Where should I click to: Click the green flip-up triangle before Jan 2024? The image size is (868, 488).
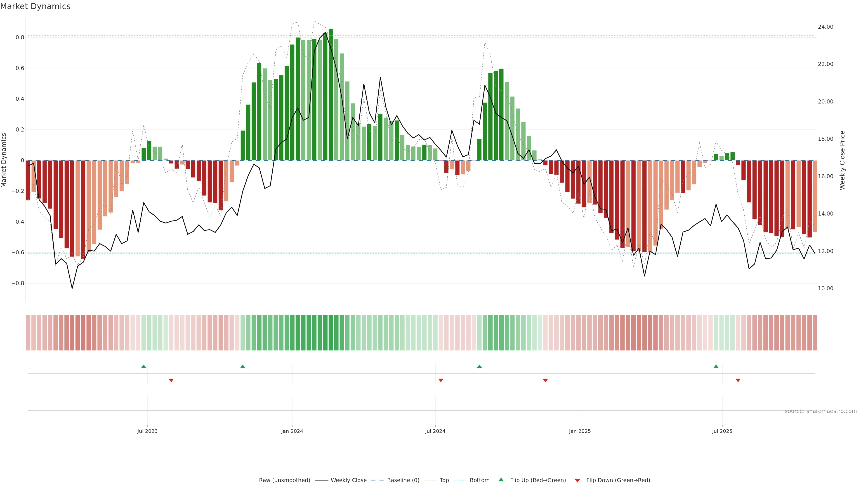[x=243, y=366]
